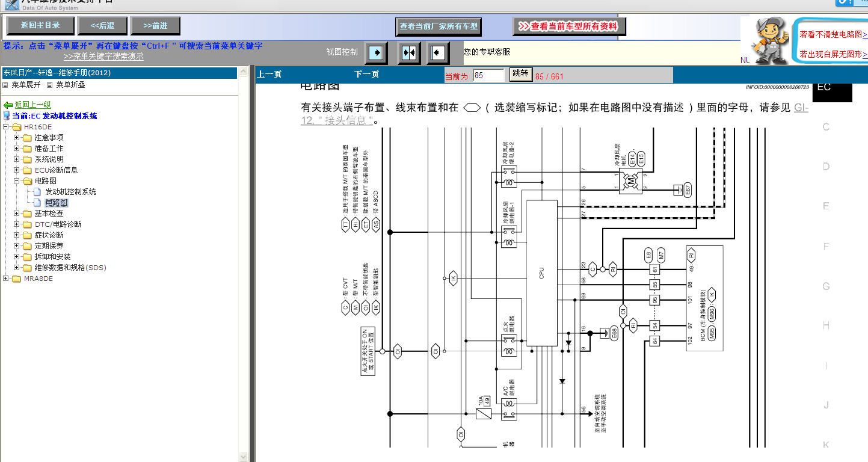Click the tree panel scrollbar down arrow
Screen dimensions: 868x462
243,457
